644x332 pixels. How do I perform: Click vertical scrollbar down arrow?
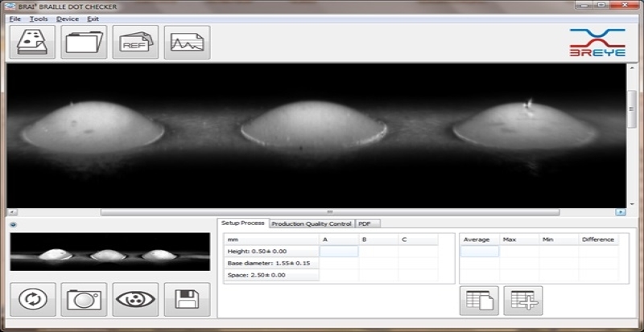click(633, 203)
